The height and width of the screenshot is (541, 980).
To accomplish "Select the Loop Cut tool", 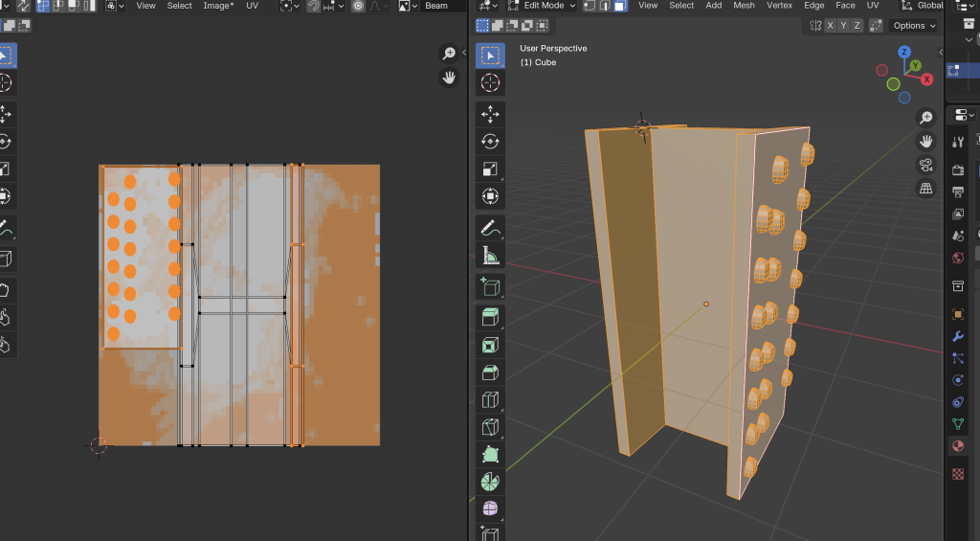I will 490,399.
